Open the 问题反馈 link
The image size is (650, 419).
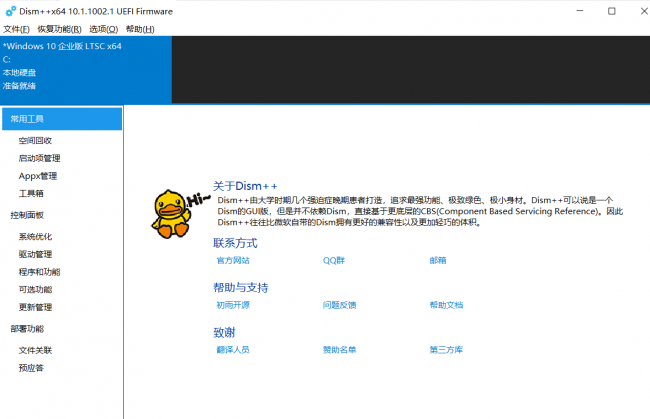(x=340, y=305)
